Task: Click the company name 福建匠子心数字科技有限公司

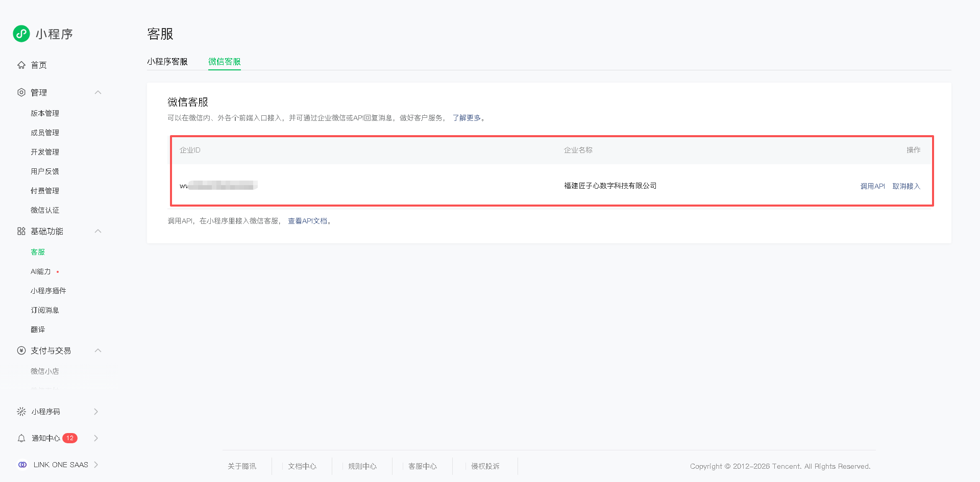Action: click(610, 186)
